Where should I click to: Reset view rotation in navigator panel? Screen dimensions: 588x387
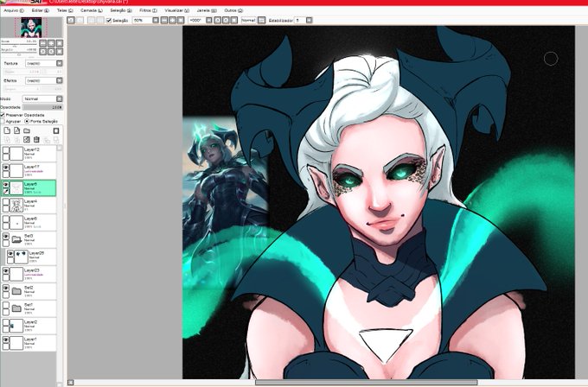tap(60, 51)
